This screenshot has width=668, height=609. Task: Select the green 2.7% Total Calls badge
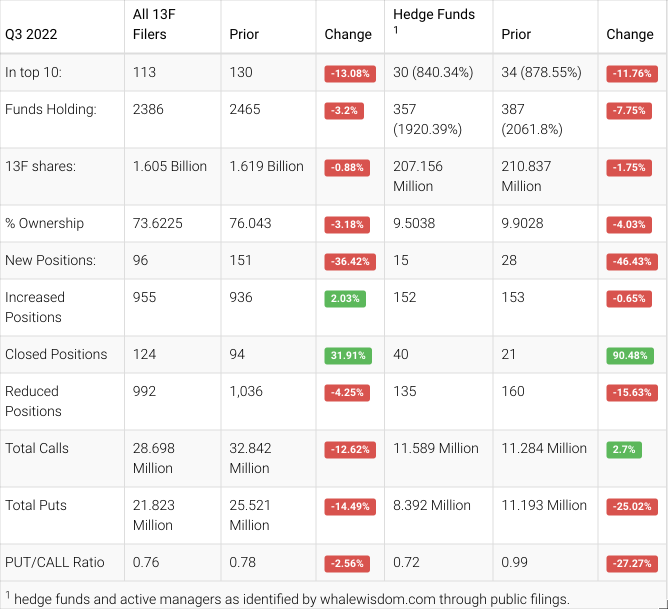(624, 449)
